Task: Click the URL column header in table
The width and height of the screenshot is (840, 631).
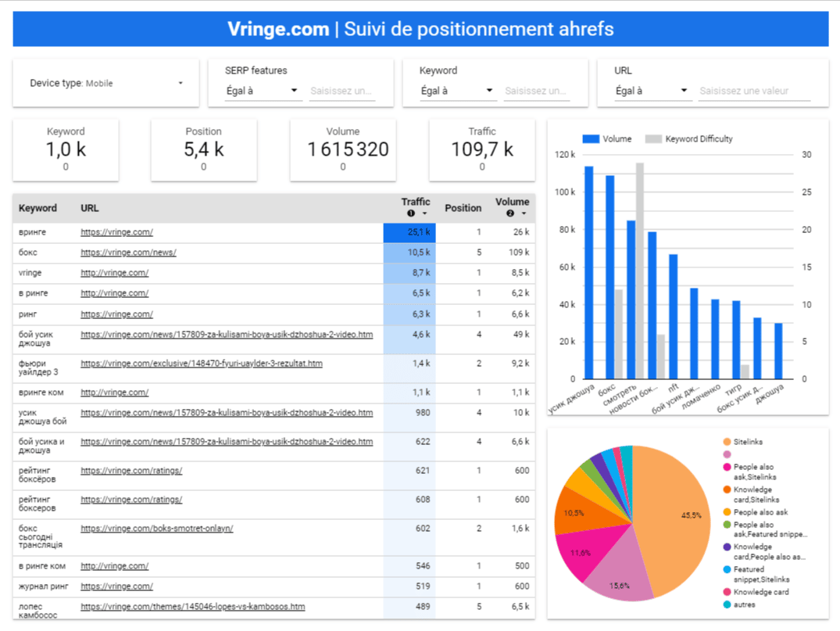Action: click(89, 208)
